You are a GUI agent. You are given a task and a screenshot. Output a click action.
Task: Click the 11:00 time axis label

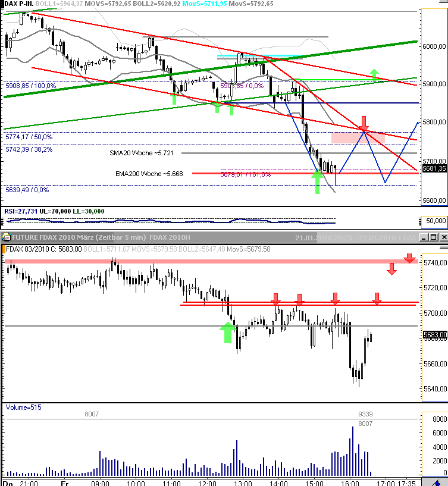click(171, 483)
